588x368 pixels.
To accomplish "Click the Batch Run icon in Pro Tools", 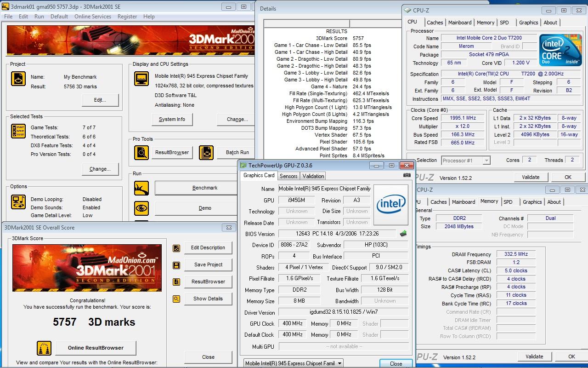I will [206, 152].
